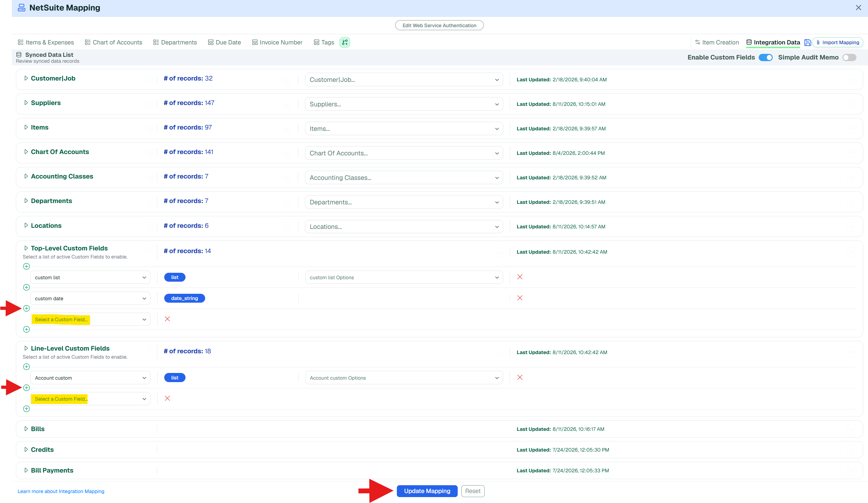The width and height of the screenshot is (868, 503).
Task: Open the Account custom field dropdown
Action: [x=90, y=378]
